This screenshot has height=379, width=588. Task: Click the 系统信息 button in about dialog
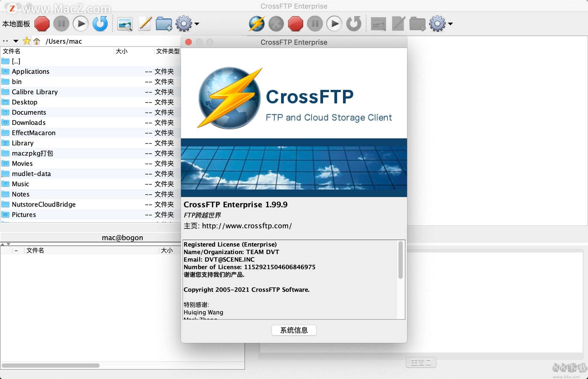click(294, 330)
